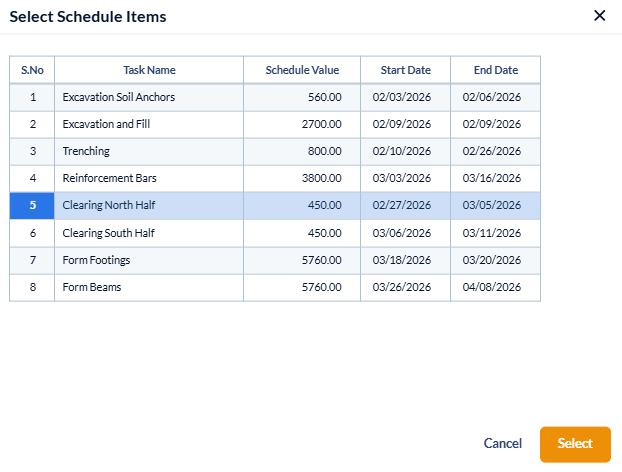Close the Select Schedule Items dialog
This screenshot has height=472, width=622.
[599, 15]
